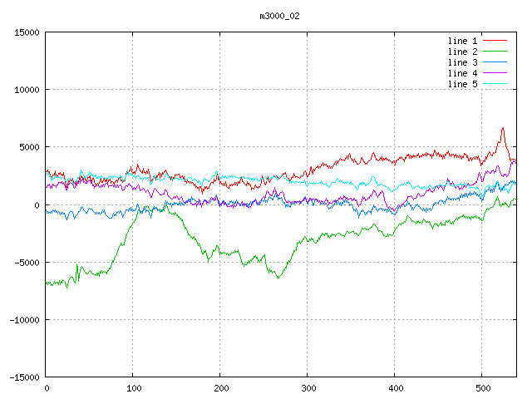Click the y-axis label 0
Viewport: 532px width, 399px height.
(37, 205)
